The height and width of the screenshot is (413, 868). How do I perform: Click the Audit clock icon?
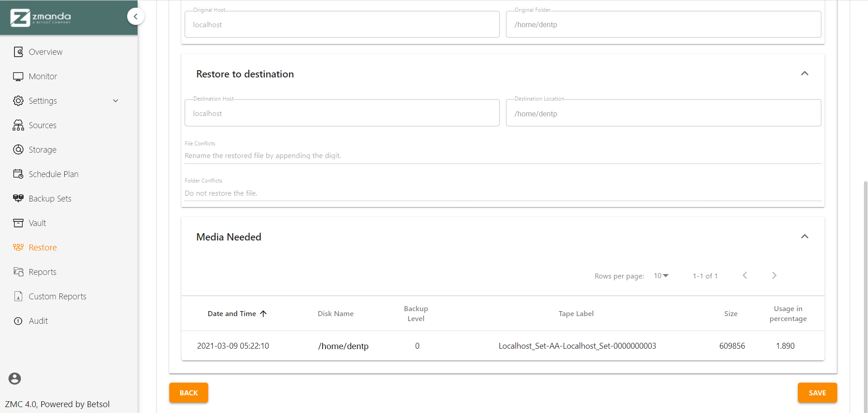[18, 321]
